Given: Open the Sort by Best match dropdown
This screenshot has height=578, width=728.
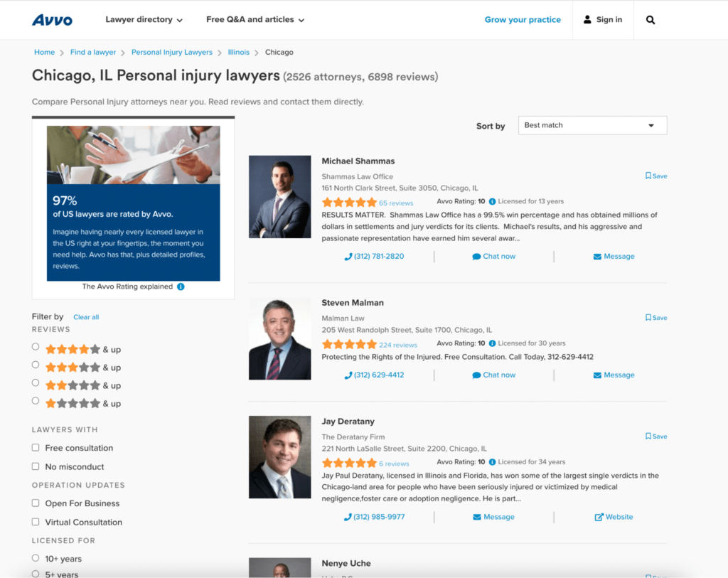Looking at the screenshot, I should [592, 125].
